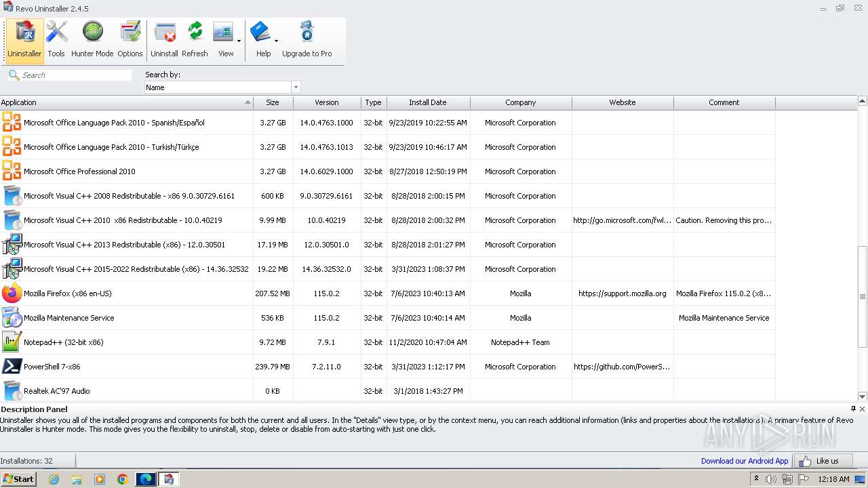The width and height of the screenshot is (868, 488).
Task: Sort by Company column header
Action: (x=521, y=102)
